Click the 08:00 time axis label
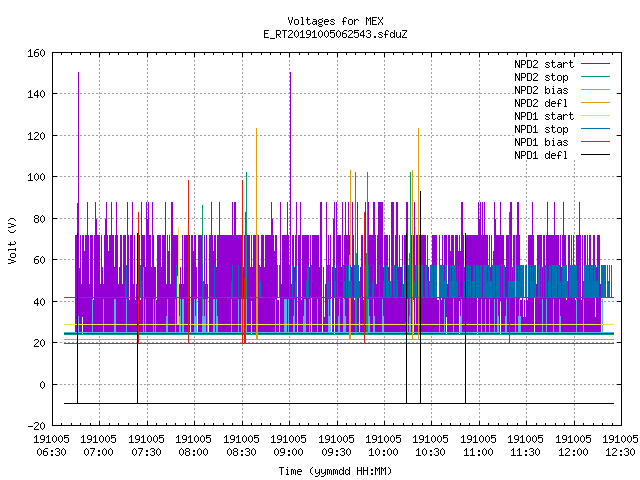640x480 pixels. 193,452
